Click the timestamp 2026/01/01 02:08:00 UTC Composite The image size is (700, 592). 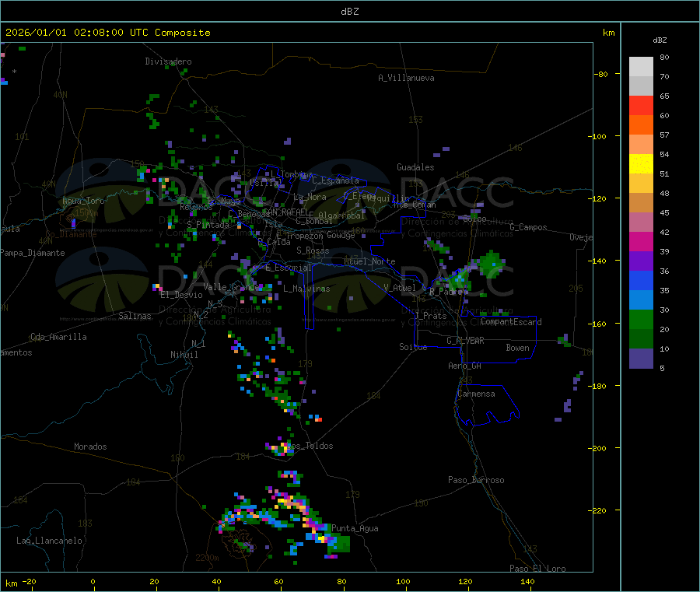tap(107, 33)
